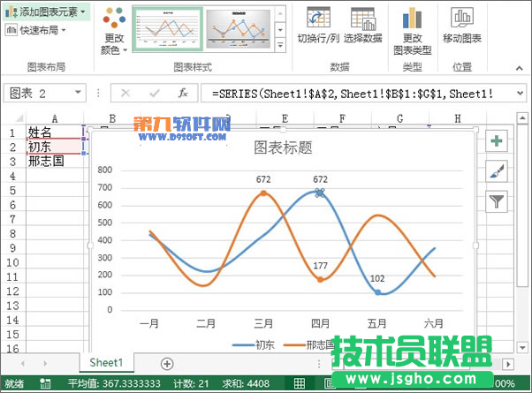Open the Change Colors palette
The width and height of the screenshot is (532, 393).
[114, 31]
